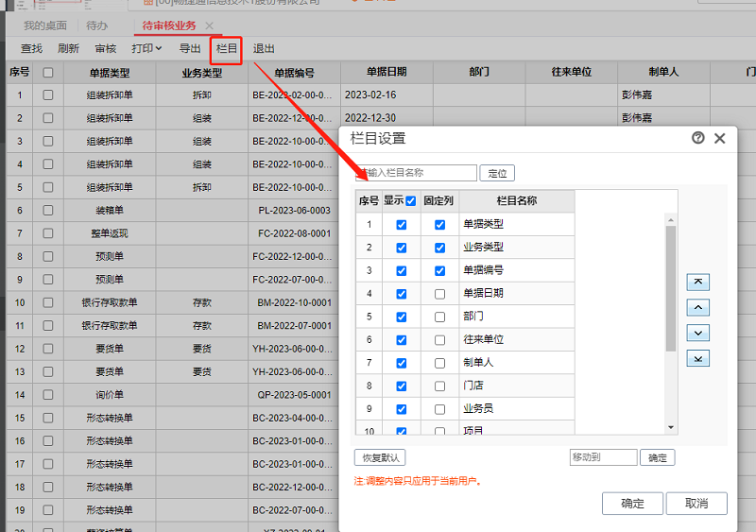The width and height of the screenshot is (756, 532).
Task: Click the 恢复默认 button
Action: (x=379, y=457)
